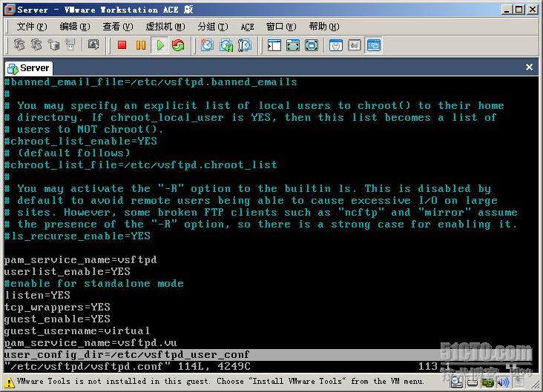543x392 pixels.
Task: Open the ACE menu
Action: pyautogui.click(x=247, y=27)
